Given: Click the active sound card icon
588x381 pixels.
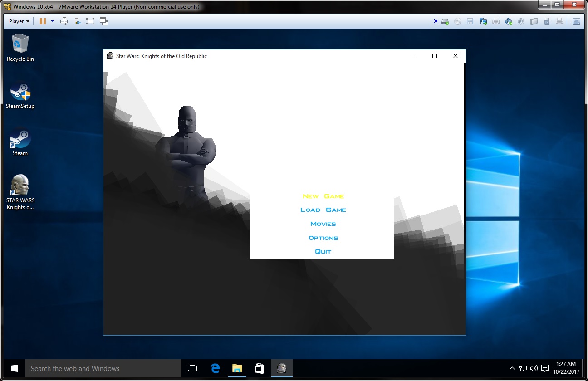Looking at the screenshot, I should tap(509, 21).
